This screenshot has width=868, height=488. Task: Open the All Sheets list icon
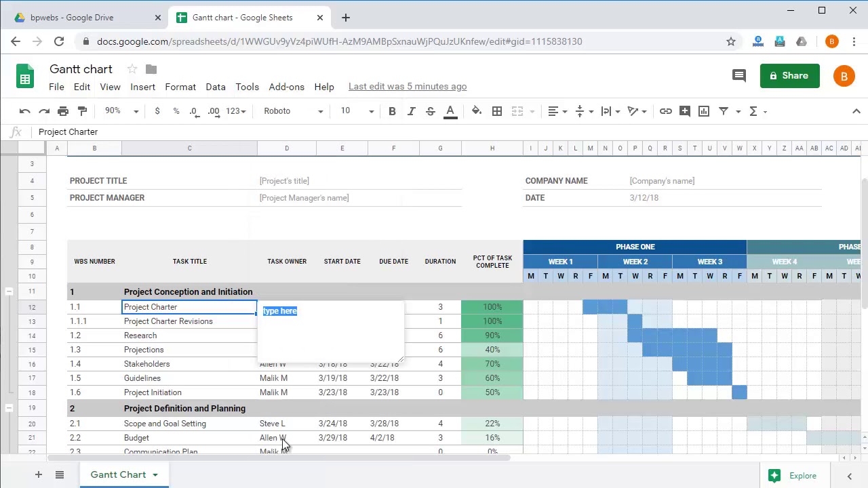pos(60,475)
